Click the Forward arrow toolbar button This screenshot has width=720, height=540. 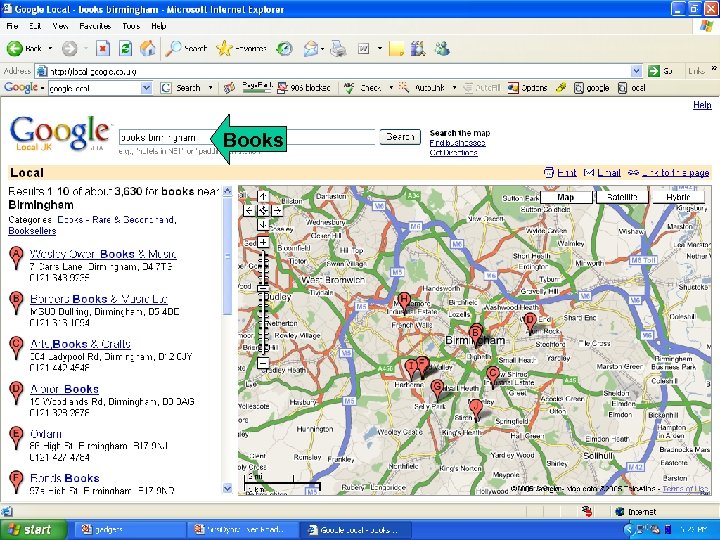click(x=69, y=48)
